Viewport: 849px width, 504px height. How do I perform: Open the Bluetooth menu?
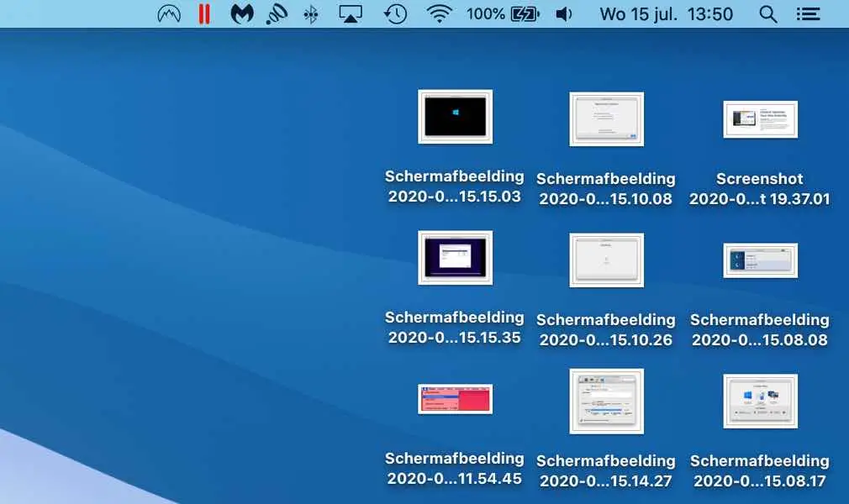(311, 14)
